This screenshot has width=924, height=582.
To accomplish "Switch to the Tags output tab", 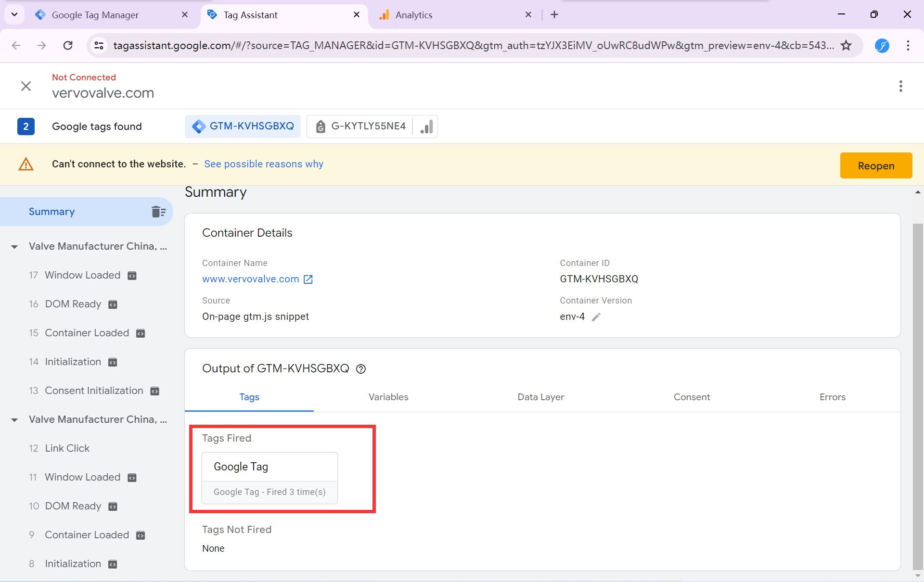I will click(249, 397).
